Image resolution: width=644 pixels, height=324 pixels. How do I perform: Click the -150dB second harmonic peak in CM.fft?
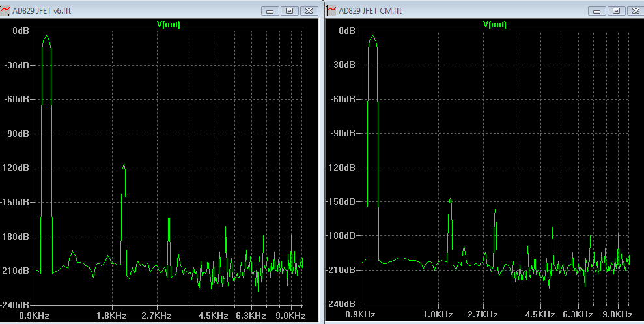[450, 199]
